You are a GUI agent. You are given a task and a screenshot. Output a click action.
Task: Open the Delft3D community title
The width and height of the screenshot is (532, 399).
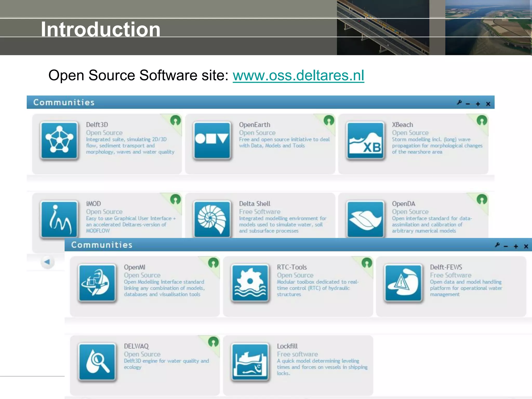[x=97, y=125]
